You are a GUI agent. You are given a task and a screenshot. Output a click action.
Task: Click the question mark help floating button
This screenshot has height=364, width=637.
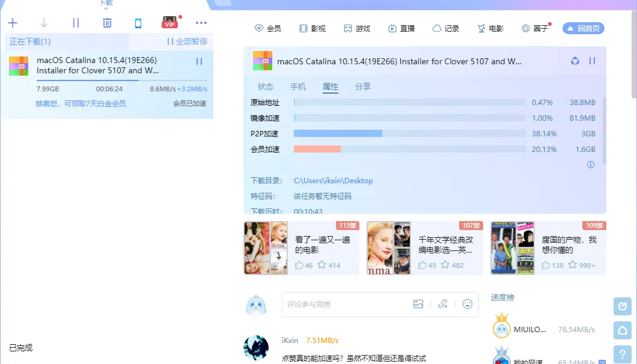click(623, 354)
